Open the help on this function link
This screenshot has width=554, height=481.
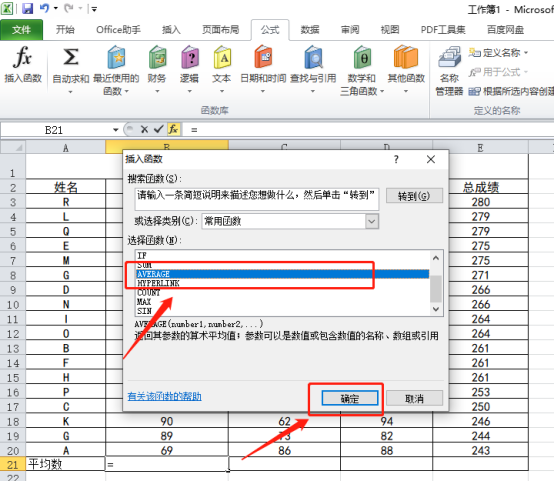[165, 397]
